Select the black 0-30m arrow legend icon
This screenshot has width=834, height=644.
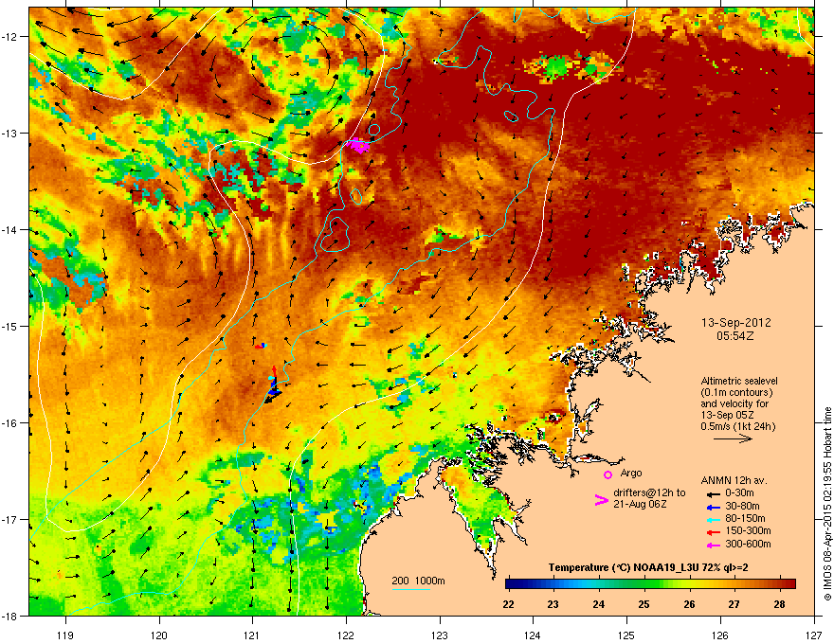point(714,493)
